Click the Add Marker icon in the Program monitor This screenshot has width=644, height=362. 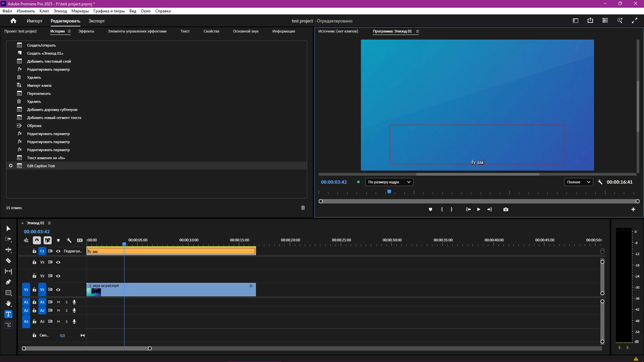430,209
